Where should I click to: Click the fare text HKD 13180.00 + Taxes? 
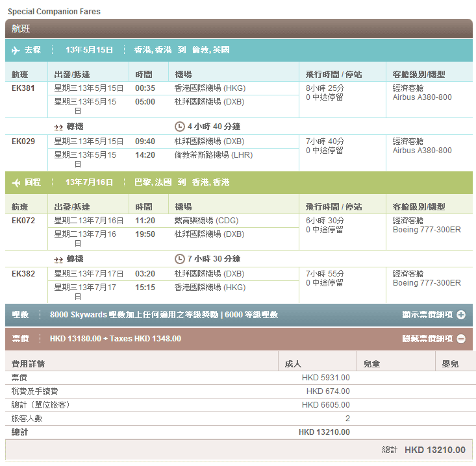coord(115,339)
